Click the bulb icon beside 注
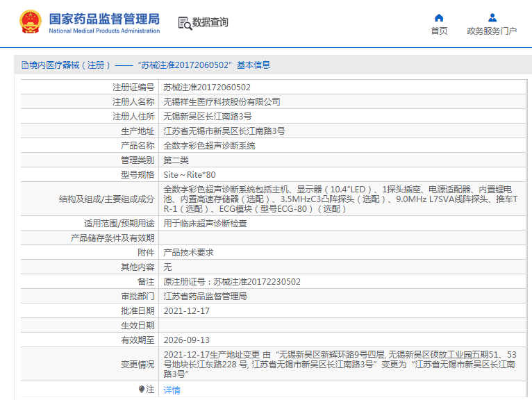532x400 pixels. tap(142, 389)
